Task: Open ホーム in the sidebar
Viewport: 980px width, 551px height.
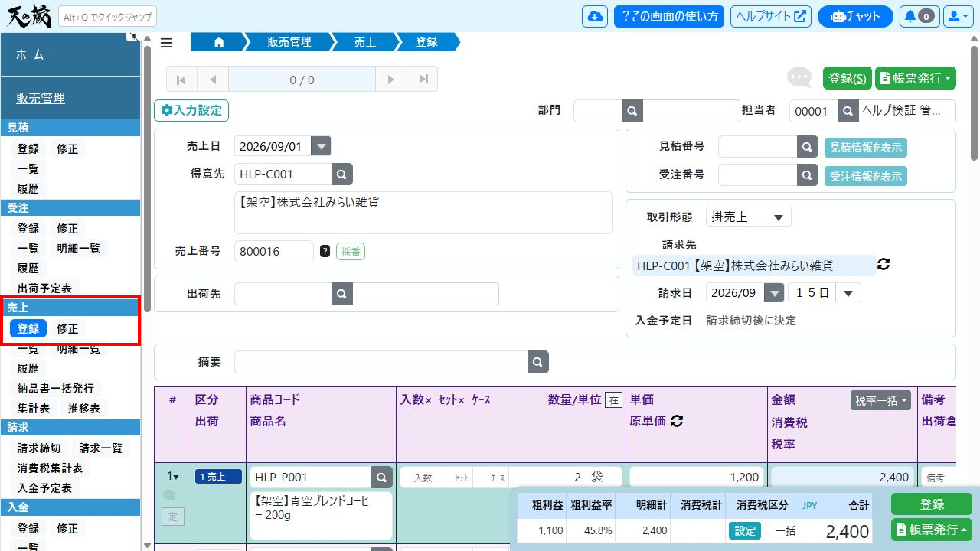Action: click(x=70, y=54)
